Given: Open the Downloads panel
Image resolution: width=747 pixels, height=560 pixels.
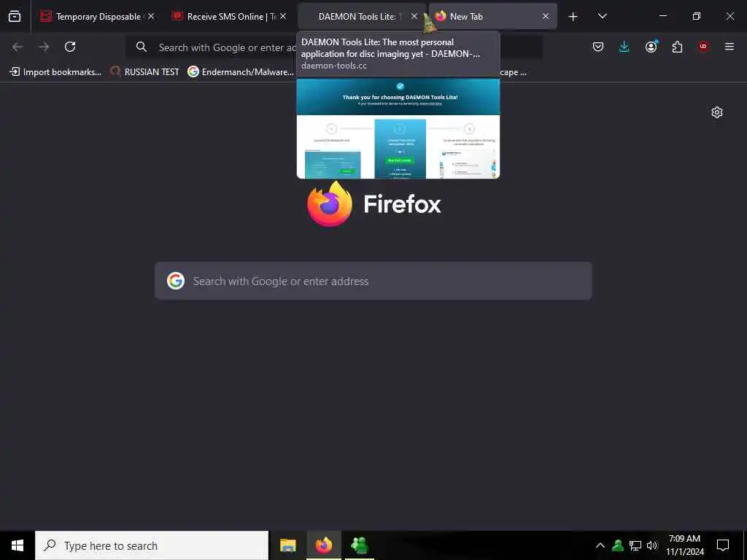Looking at the screenshot, I should click(x=624, y=47).
